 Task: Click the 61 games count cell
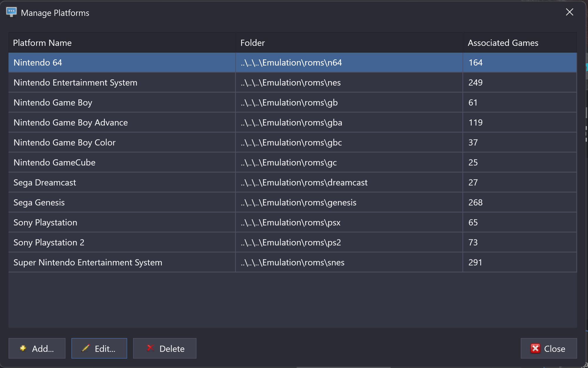[x=520, y=103]
